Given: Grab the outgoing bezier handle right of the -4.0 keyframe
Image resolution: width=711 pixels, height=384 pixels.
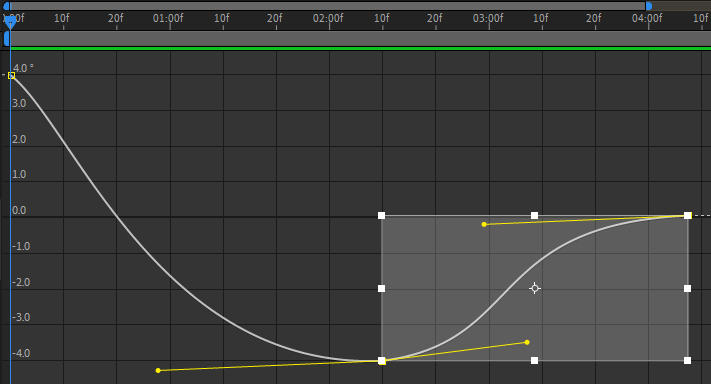Looking at the screenshot, I should coord(527,342).
